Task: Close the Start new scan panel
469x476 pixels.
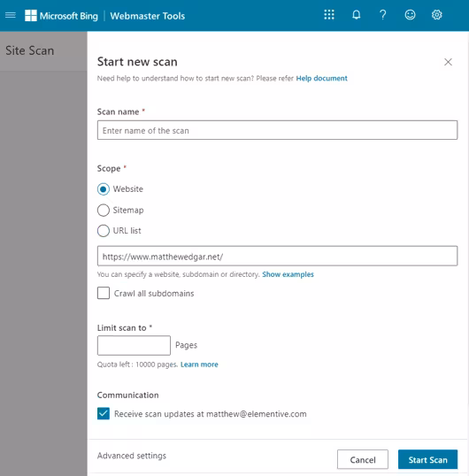Action: [x=448, y=62]
